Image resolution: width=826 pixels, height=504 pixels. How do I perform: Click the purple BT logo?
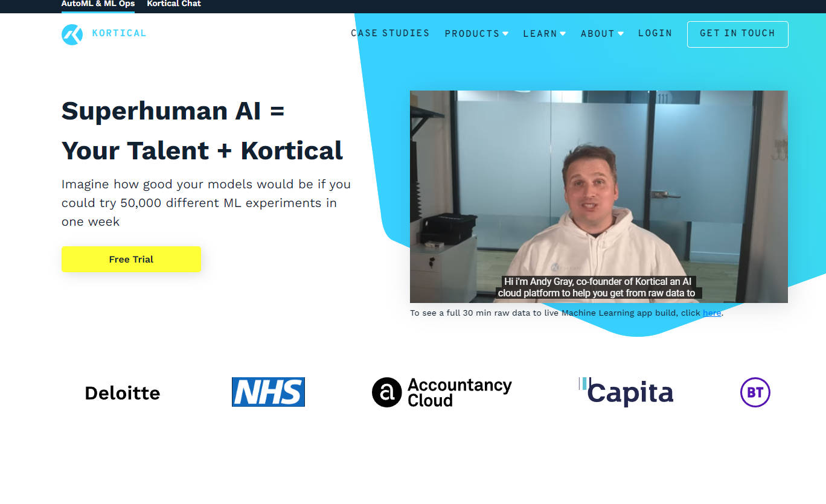tap(755, 392)
